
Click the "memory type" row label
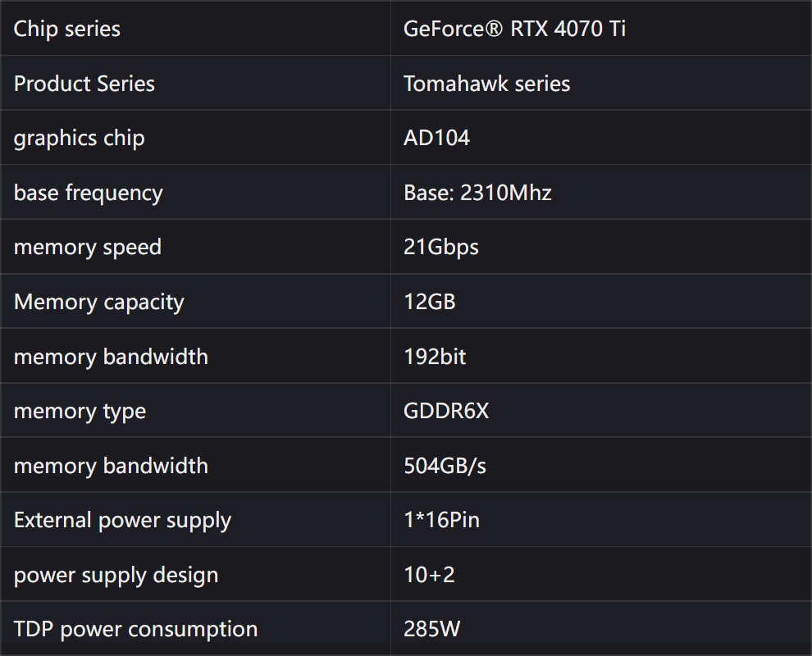pos(80,411)
